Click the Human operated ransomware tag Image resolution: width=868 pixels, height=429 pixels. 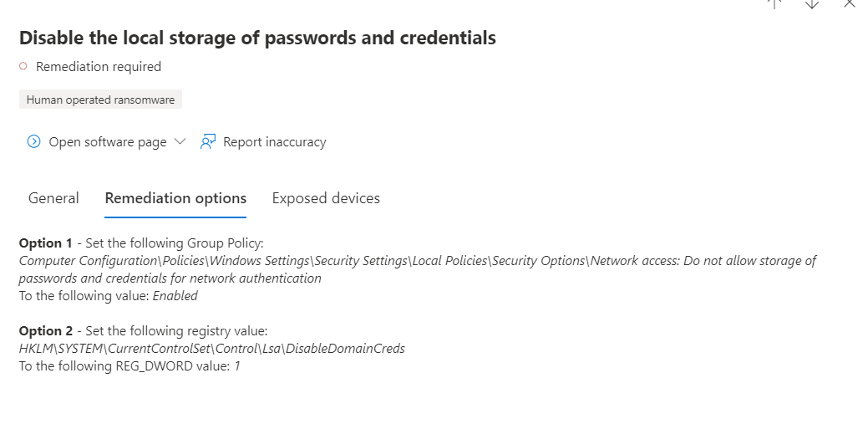pos(101,100)
